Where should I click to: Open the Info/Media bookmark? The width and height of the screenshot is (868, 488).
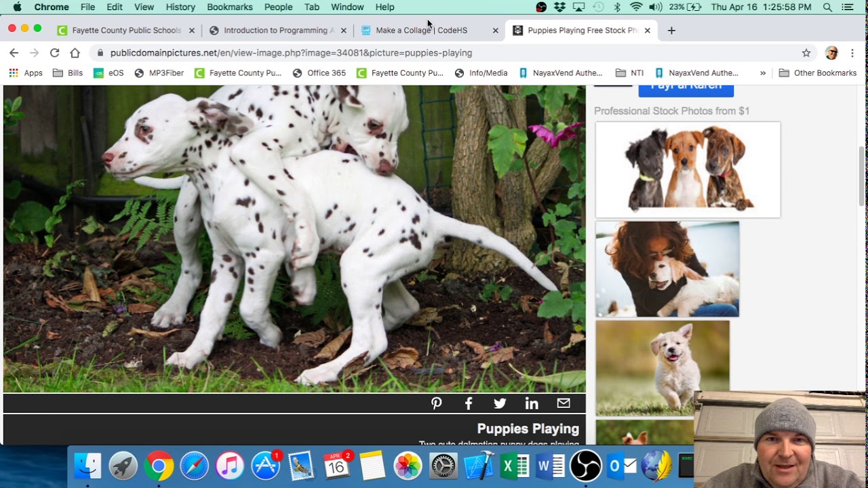click(481, 73)
